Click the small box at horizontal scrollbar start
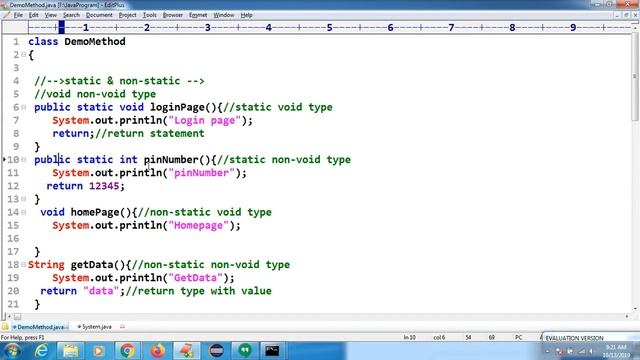Image resolution: width=640 pixels, height=360 pixels. click(x=18, y=316)
